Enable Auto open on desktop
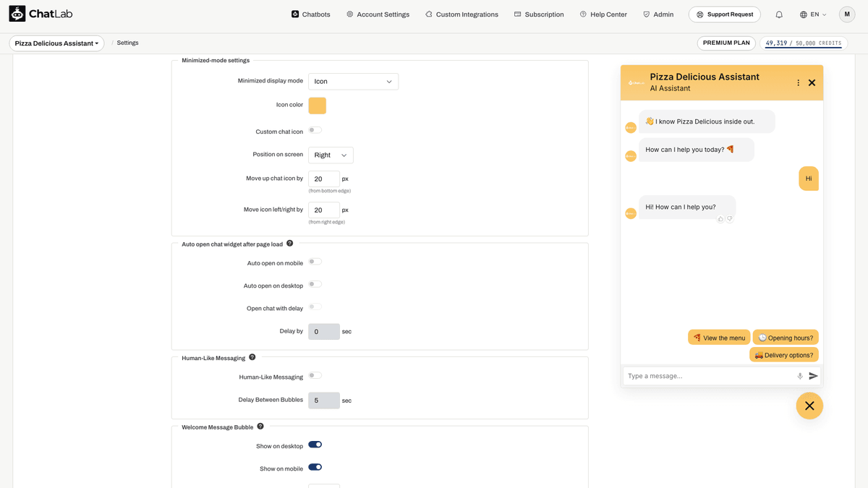Image resolution: width=868 pixels, height=488 pixels. pyautogui.click(x=315, y=284)
